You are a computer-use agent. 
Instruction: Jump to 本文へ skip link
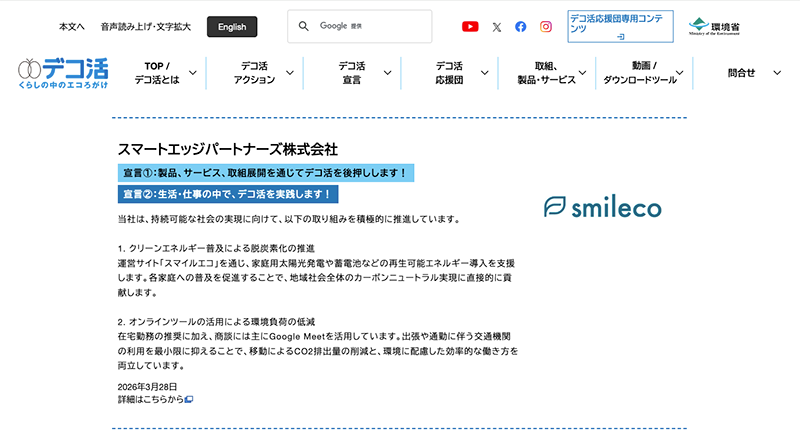72,27
